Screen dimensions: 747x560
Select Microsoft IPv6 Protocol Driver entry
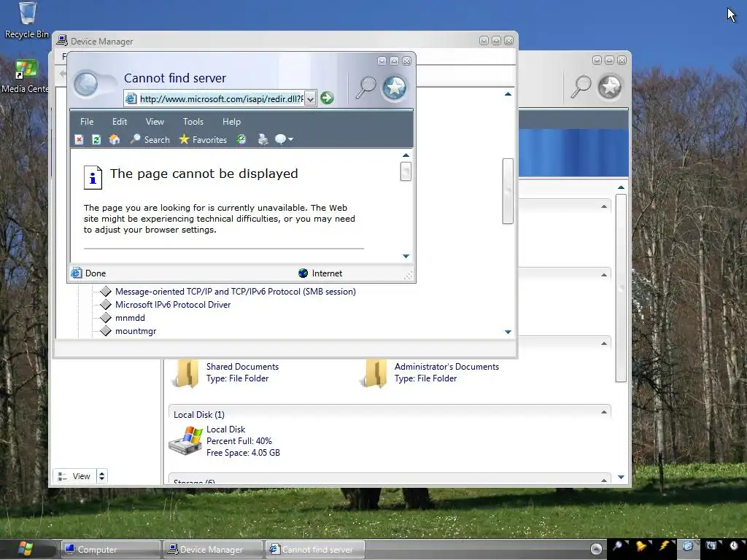click(x=173, y=305)
